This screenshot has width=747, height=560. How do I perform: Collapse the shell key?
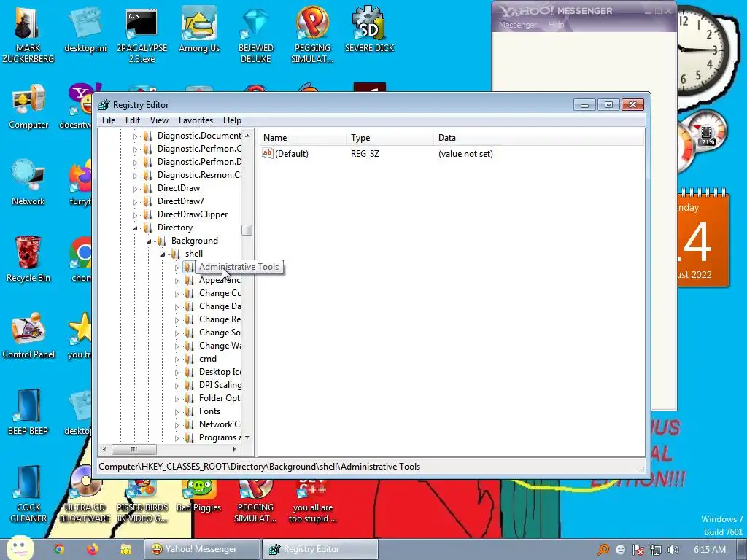(x=163, y=254)
